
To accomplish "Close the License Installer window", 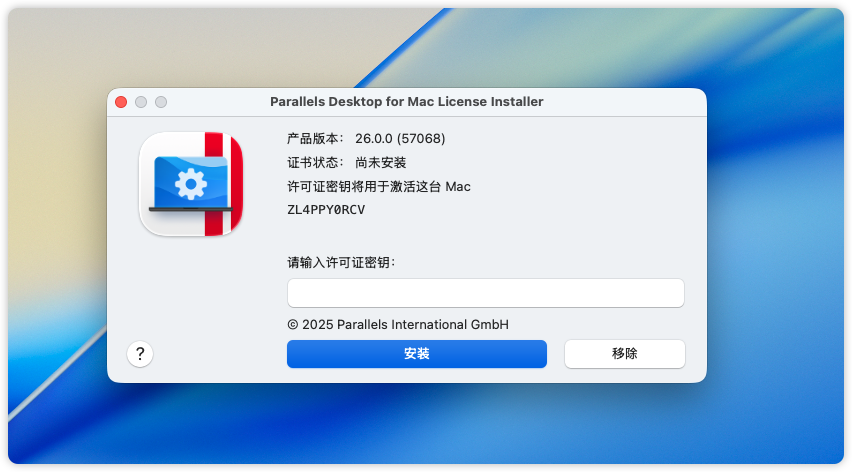I will tap(122, 102).
